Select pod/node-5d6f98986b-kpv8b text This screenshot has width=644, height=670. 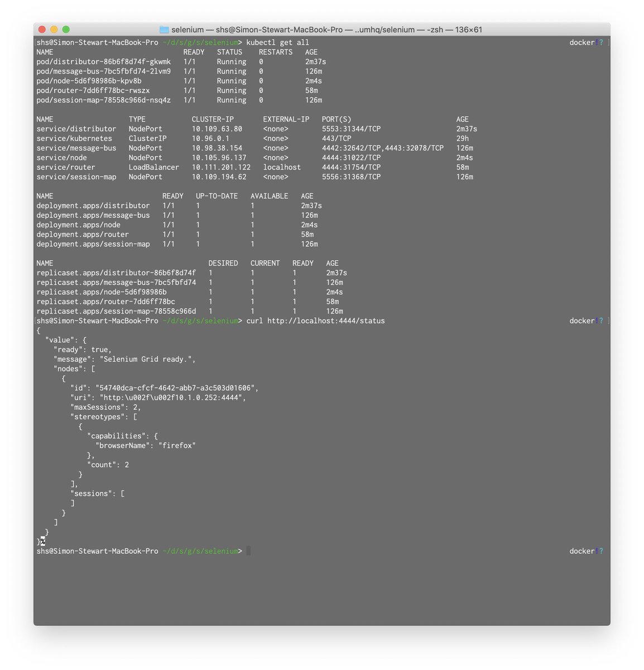click(x=89, y=81)
